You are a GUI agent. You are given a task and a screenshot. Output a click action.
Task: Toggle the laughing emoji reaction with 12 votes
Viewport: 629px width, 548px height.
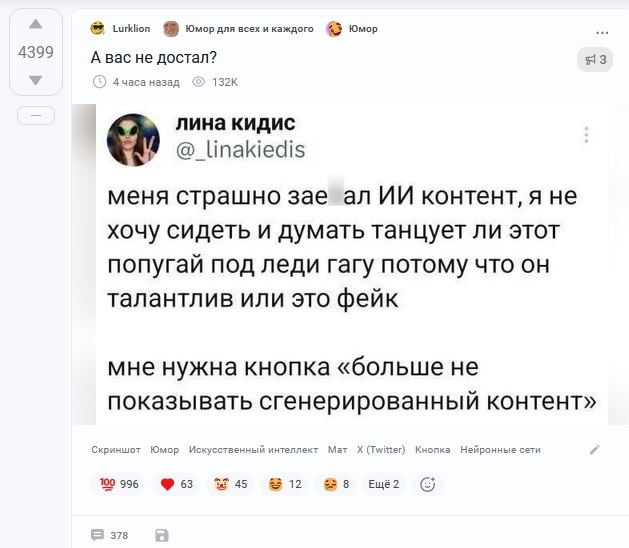(285, 485)
